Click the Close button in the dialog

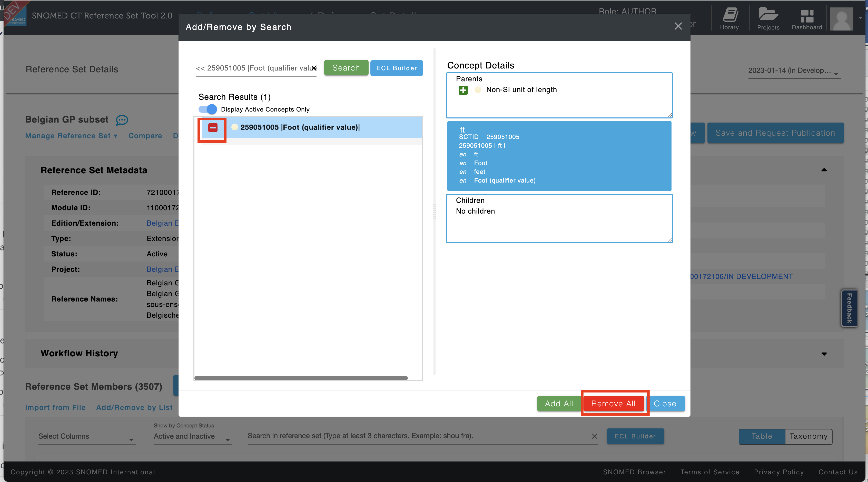coord(665,404)
